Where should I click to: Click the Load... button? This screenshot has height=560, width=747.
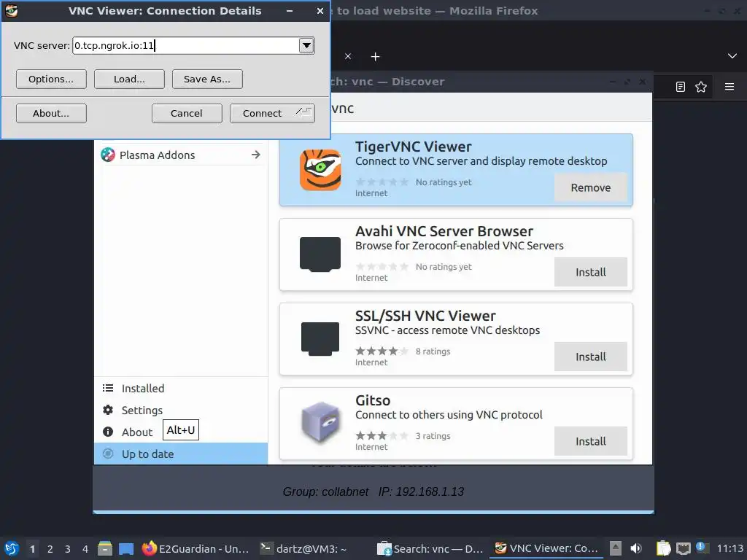pos(129,79)
